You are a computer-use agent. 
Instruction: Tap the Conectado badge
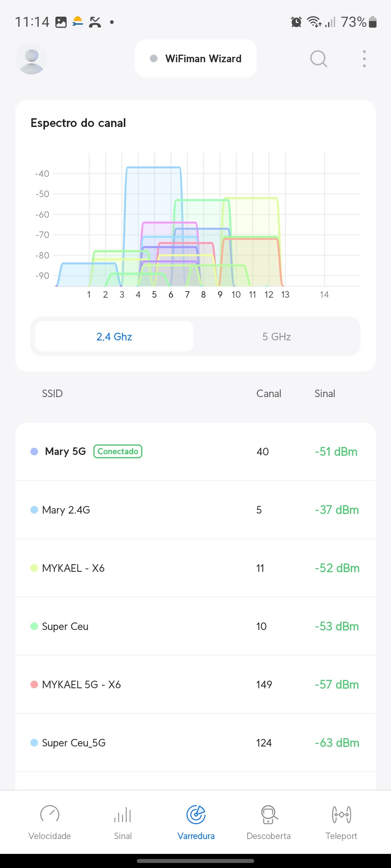[x=118, y=451]
